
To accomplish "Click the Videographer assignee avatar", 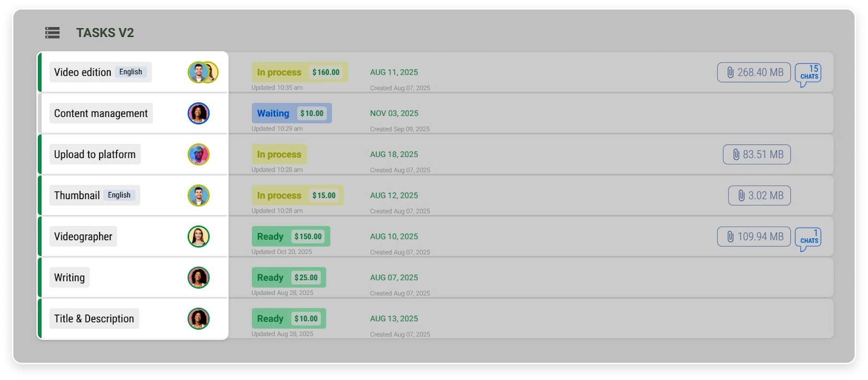I will 198,237.
